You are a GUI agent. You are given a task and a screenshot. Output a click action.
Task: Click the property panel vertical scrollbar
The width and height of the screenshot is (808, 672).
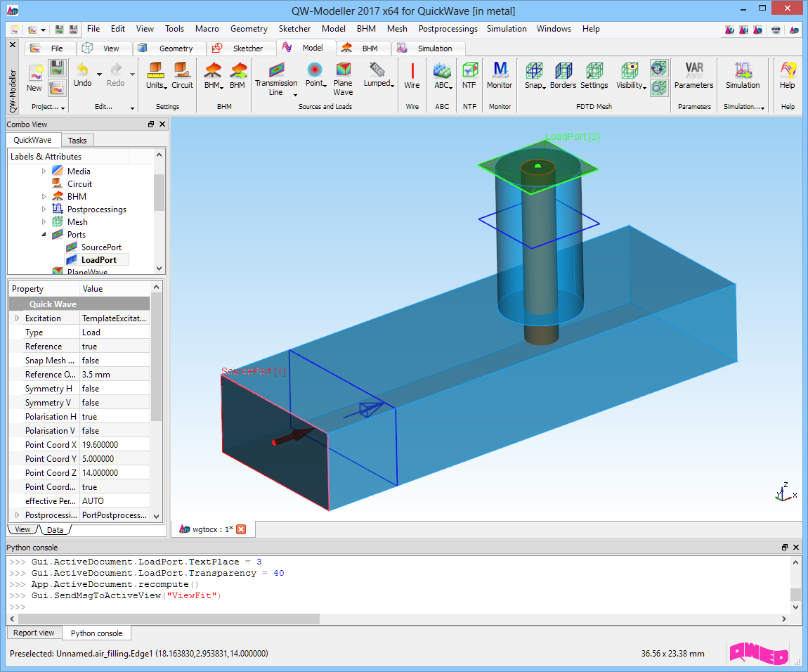(x=156, y=356)
